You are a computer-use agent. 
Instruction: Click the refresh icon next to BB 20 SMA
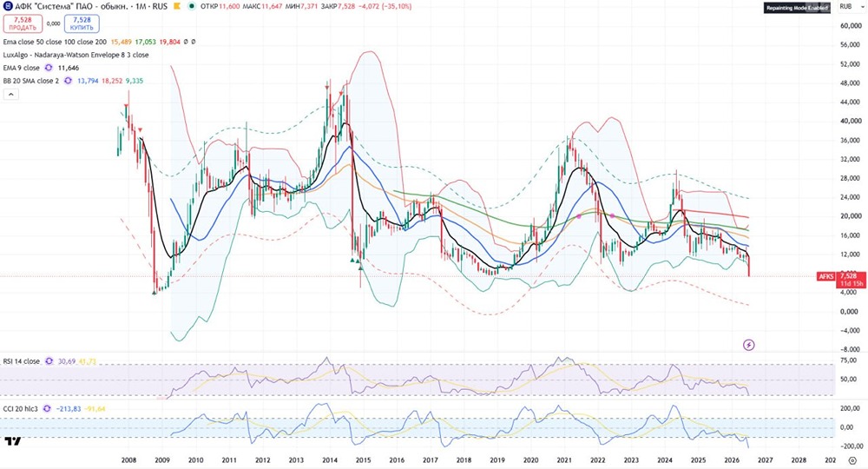pyautogui.click(x=68, y=81)
